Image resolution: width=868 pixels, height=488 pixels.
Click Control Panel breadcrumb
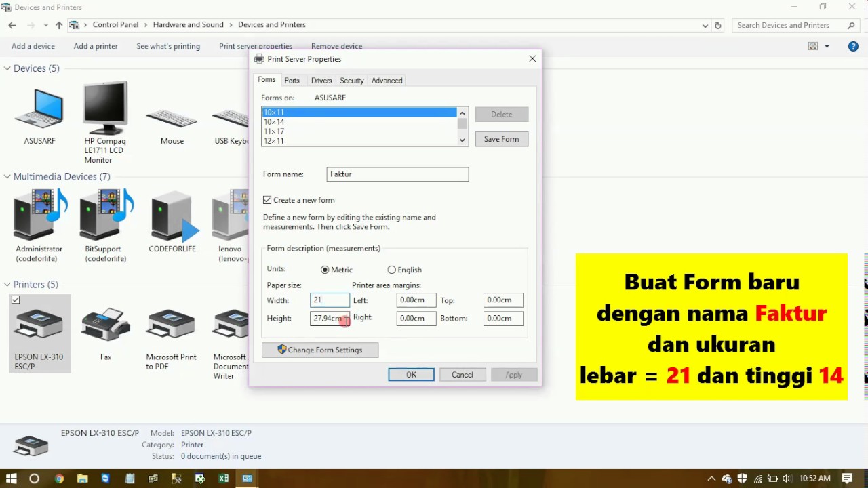tap(115, 25)
